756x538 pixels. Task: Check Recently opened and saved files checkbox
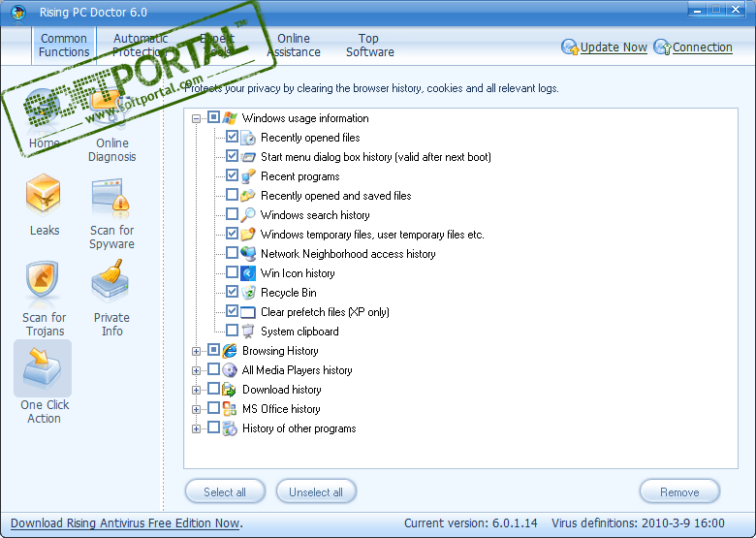232,194
